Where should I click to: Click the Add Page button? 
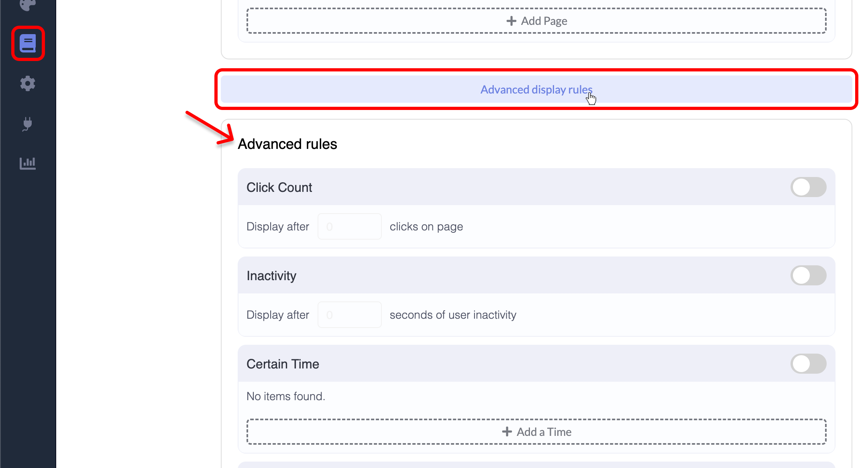click(537, 20)
